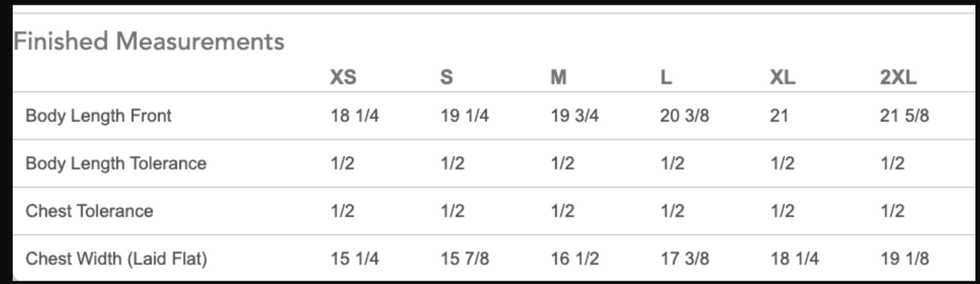This screenshot has width=980, height=284.
Task: Click the 19 3/4 body length cell
Action: coord(574,116)
